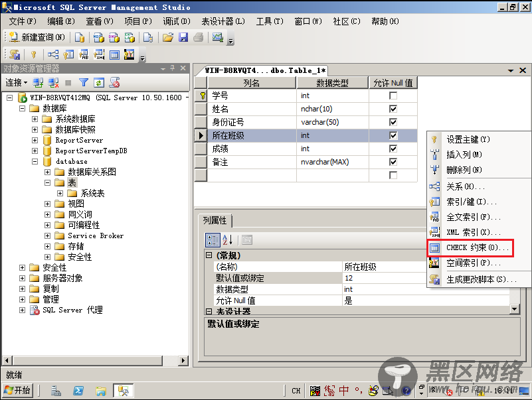Open Server Manager from taskbar

tap(56, 391)
